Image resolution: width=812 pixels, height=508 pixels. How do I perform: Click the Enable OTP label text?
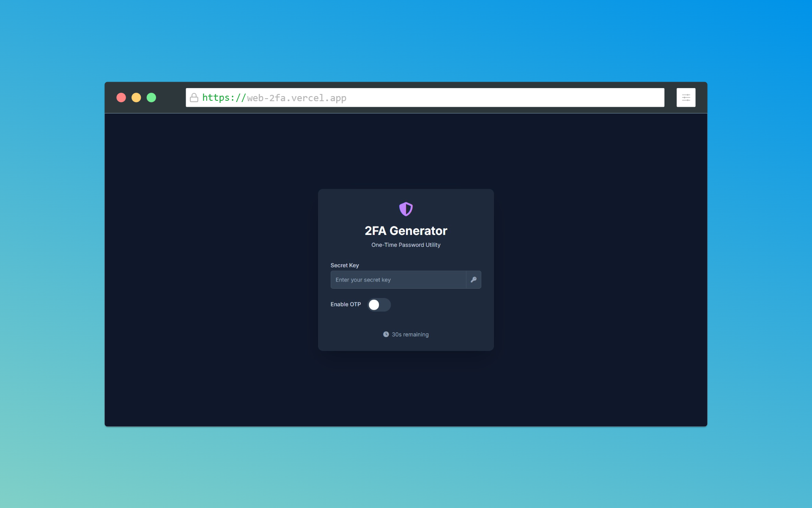click(x=346, y=304)
